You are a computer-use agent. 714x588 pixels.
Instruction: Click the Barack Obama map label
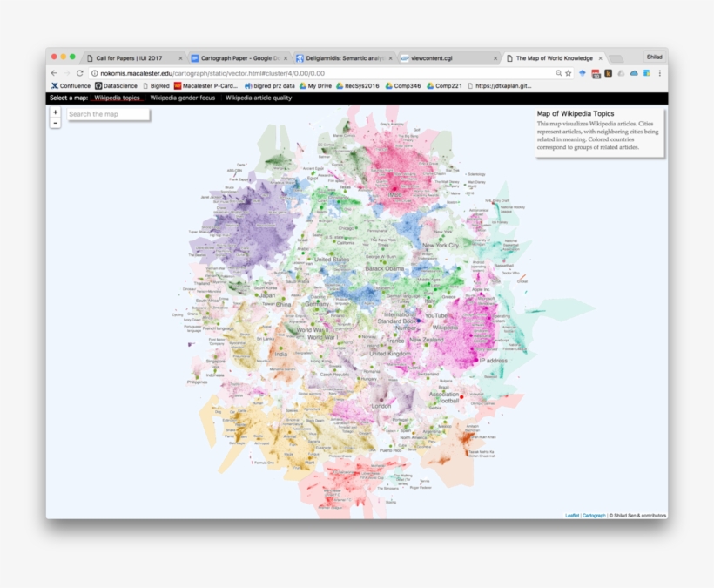point(384,268)
